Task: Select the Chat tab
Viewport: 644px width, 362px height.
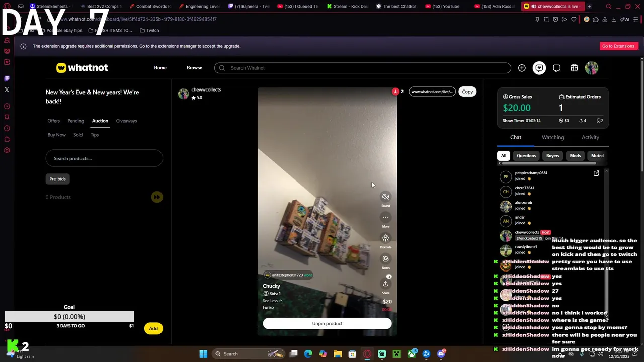Action: (516, 137)
